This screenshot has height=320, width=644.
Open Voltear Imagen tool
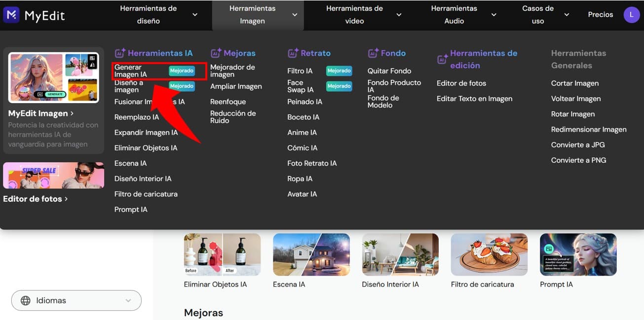click(576, 99)
